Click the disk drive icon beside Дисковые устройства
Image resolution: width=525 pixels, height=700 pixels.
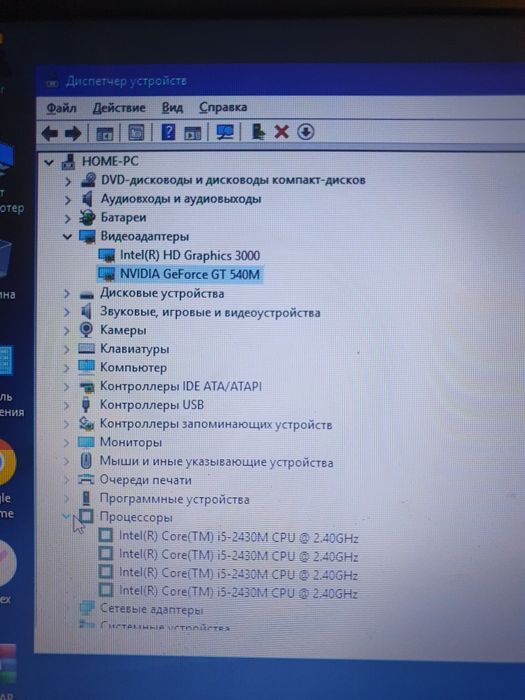tap(86, 295)
